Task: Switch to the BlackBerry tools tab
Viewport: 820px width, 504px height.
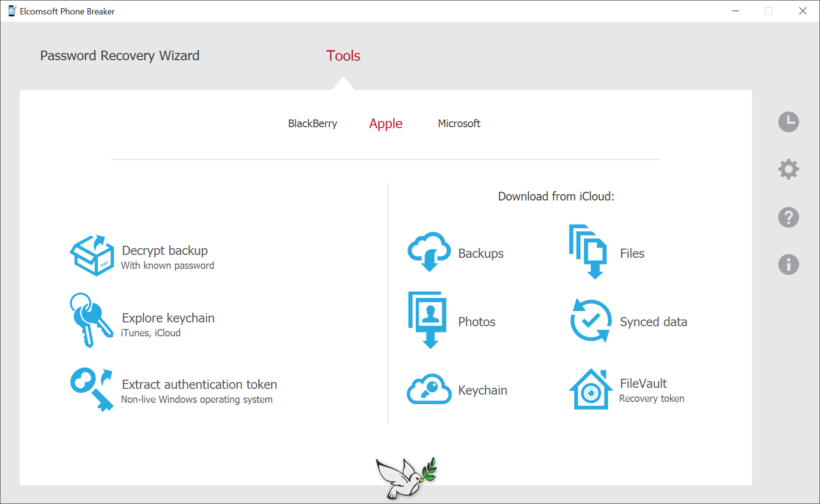Action: click(x=313, y=124)
